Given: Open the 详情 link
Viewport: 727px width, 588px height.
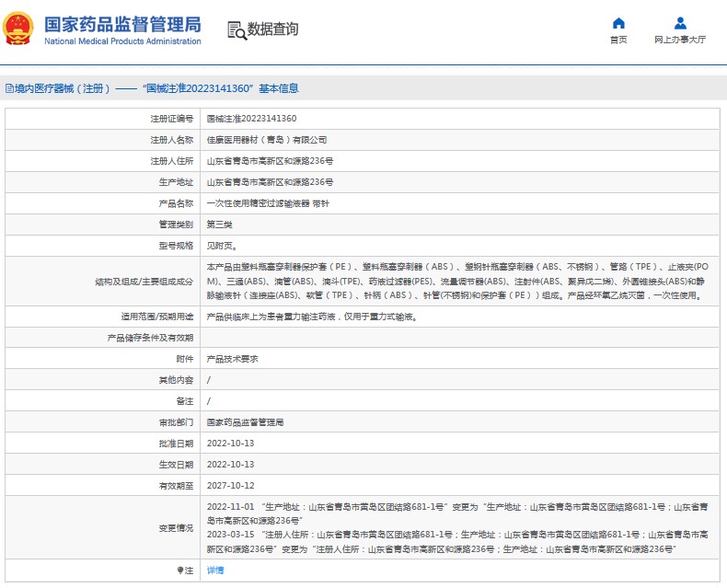Looking at the screenshot, I should [x=215, y=571].
